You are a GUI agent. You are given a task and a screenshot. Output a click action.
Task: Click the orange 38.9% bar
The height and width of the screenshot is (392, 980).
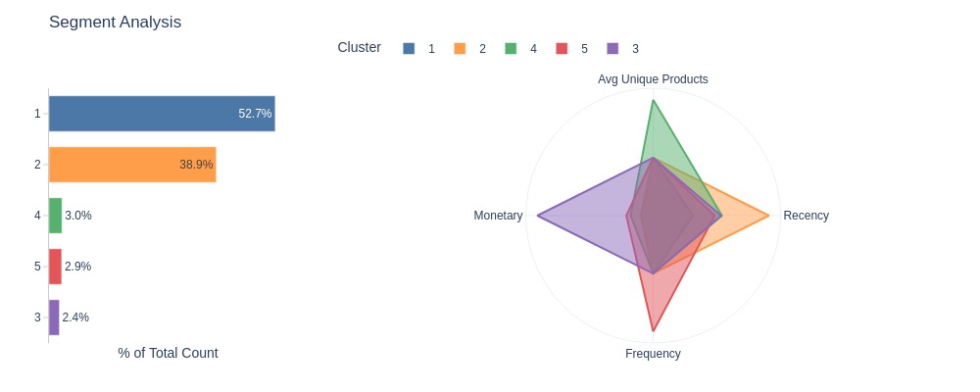132,165
